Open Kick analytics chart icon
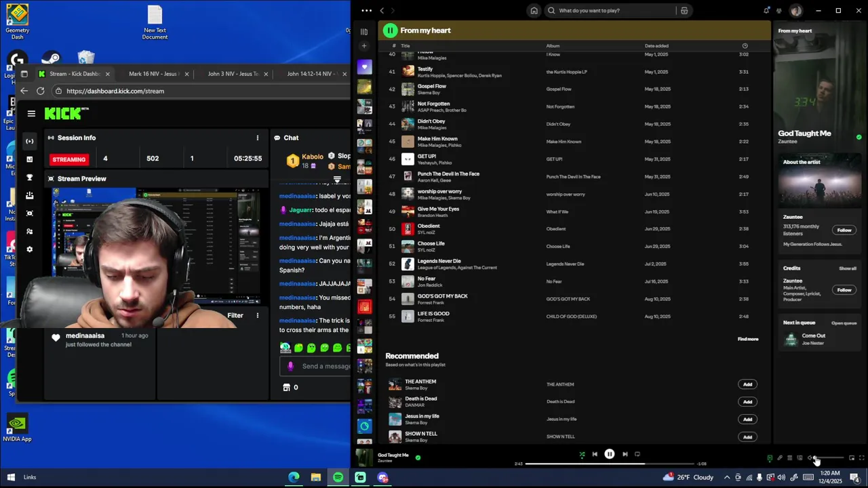868x488 pixels. pyautogui.click(x=29, y=159)
